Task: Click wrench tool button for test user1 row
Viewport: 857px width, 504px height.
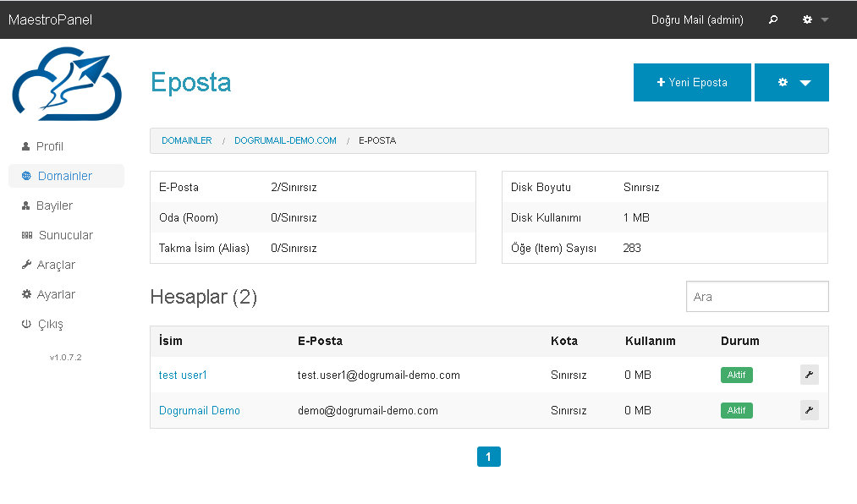Action: [x=809, y=375]
